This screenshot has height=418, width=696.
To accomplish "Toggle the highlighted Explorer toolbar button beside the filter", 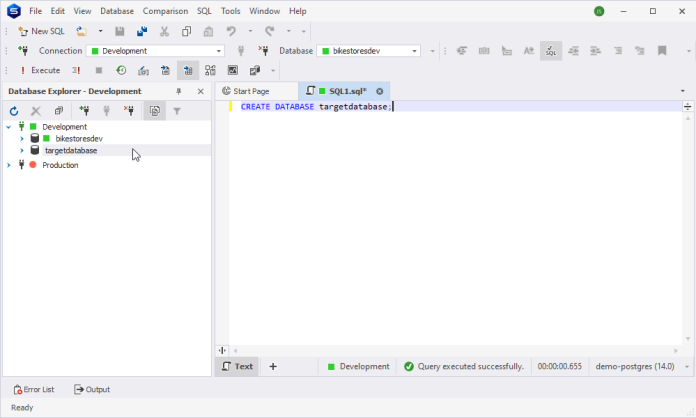I will tap(154, 111).
